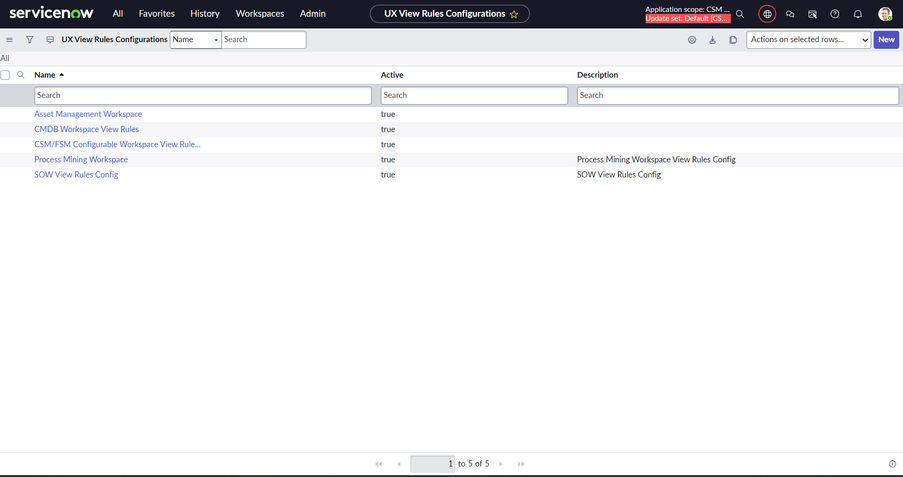
Task: Open Actions on selected rows dropdown
Action: coord(809,40)
